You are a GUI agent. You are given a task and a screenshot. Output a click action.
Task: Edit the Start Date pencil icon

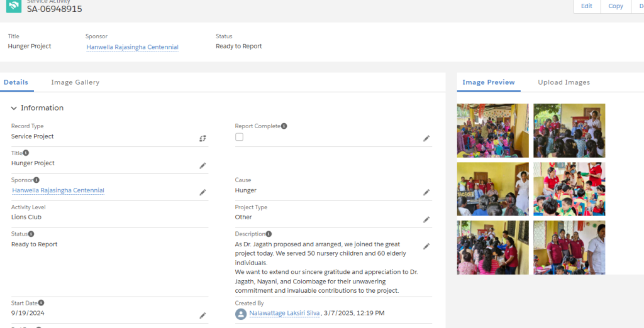[203, 315]
